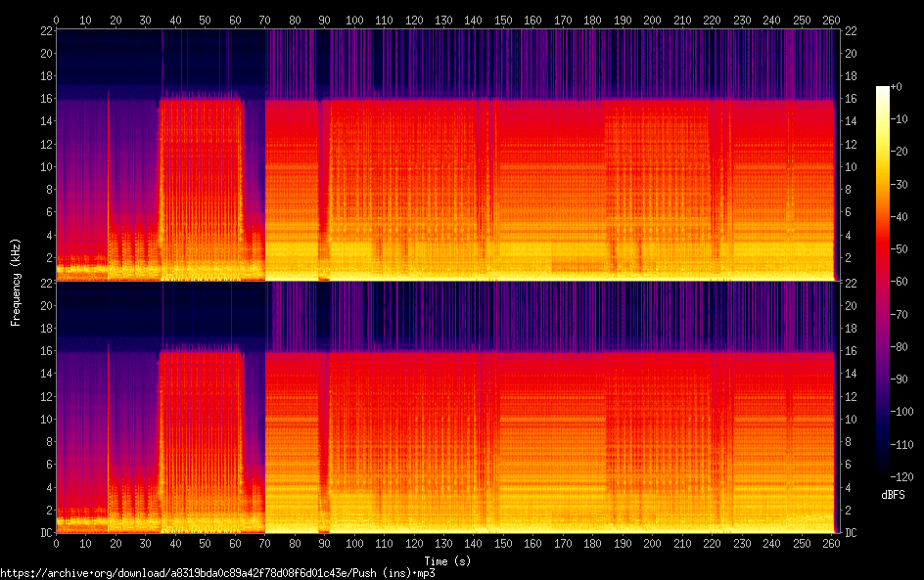Click the 'DC' label at the bottom-left corner
This screenshot has height=580, width=924.
(43, 533)
